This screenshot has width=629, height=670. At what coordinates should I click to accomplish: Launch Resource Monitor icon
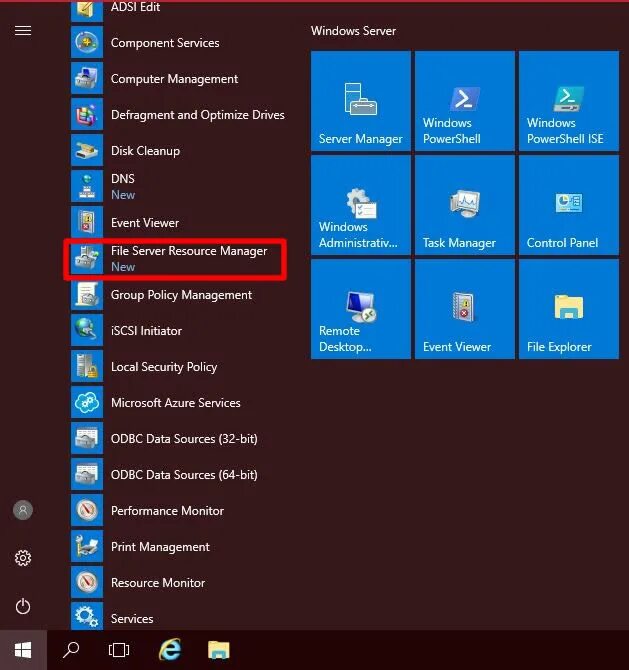click(x=87, y=582)
